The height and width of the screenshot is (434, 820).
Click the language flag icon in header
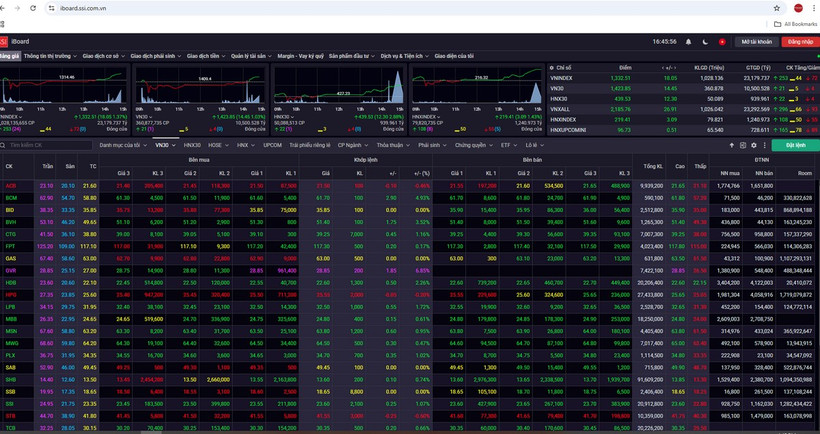pyautogui.click(x=721, y=42)
